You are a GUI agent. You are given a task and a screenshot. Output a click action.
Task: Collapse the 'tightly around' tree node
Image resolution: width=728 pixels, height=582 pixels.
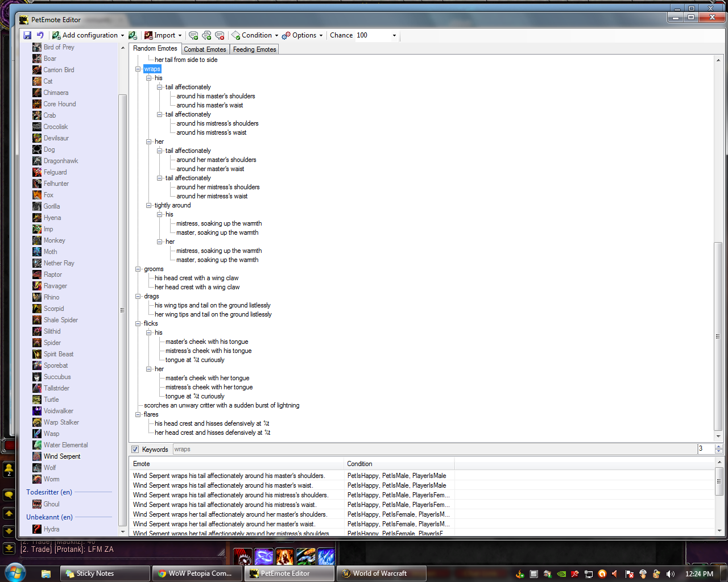click(149, 206)
